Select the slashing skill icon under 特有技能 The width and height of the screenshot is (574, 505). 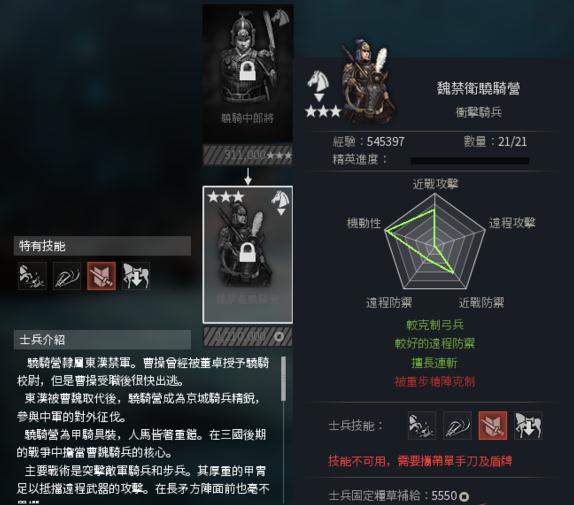[x=67, y=276]
